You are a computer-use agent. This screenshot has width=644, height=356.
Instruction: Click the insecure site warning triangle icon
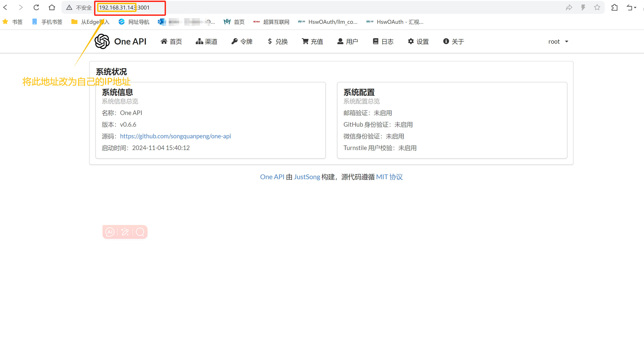point(69,8)
